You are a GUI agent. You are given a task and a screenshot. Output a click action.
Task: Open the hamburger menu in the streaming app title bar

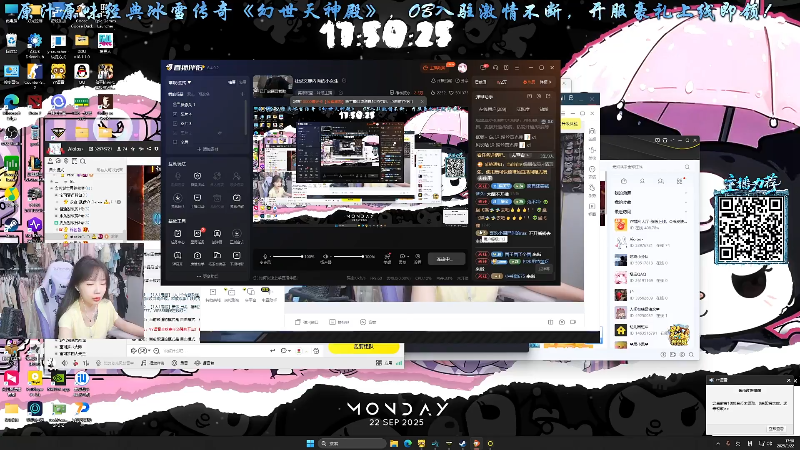click(x=517, y=67)
